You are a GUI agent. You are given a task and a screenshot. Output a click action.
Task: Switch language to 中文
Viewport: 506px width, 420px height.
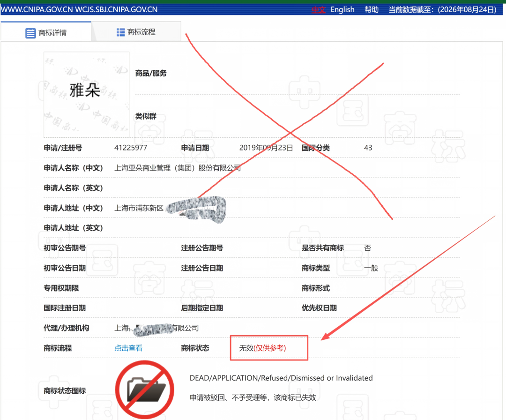pos(318,10)
